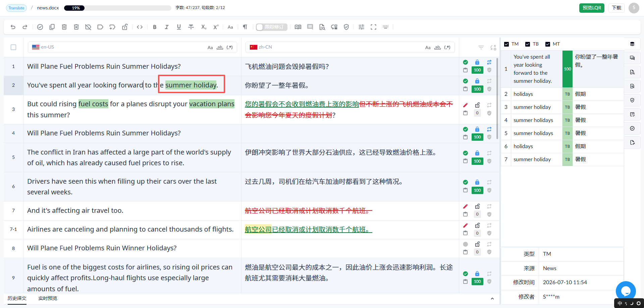Screen dimensions: 644x308
Task: Click the Translate breadcrumb tag
Action: click(16, 8)
